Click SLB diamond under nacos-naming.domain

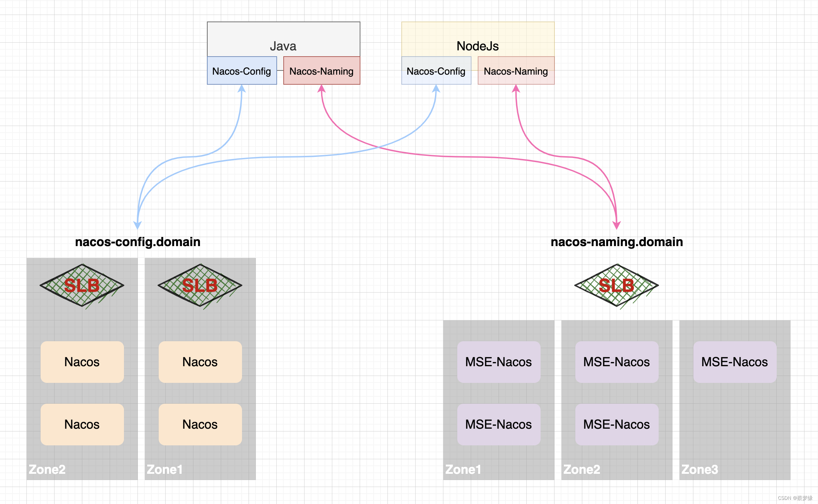tap(617, 286)
